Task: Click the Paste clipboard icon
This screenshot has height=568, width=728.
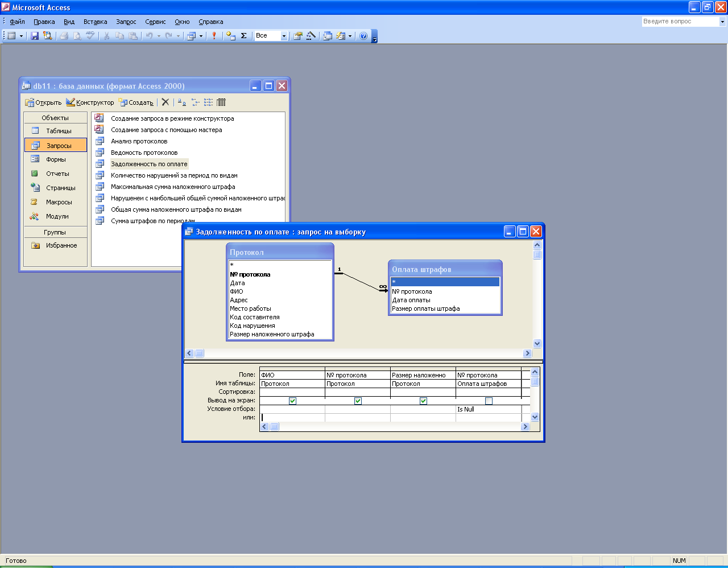Action: click(133, 36)
